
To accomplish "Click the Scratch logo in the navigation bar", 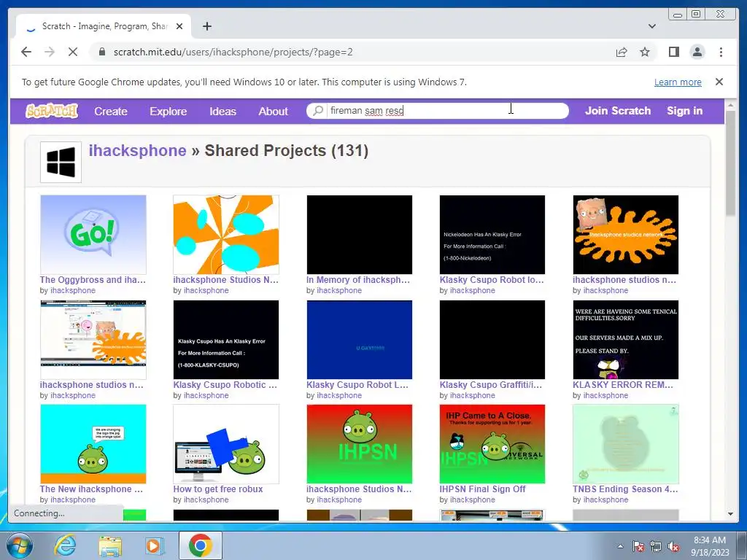I will click(x=52, y=111).
